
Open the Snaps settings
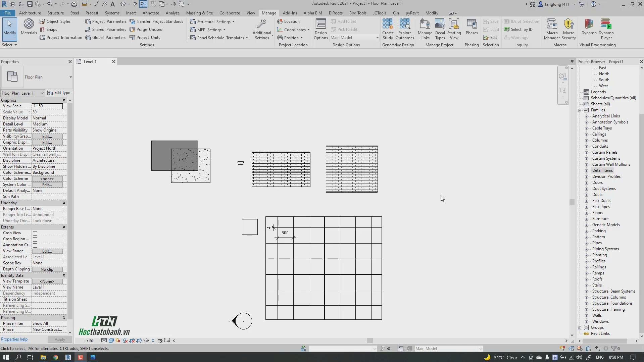[x=49, y=29]
